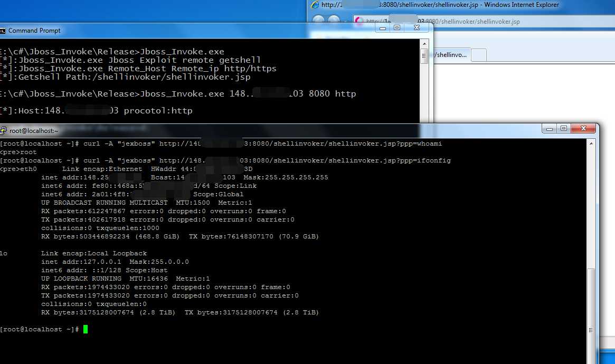615x364 pixels.
Task: Click 'inet addr:127.0.0.1' line
Action: (x=115, y=262)
